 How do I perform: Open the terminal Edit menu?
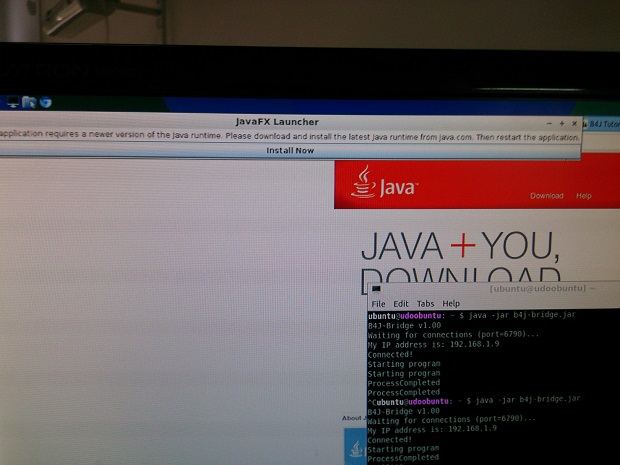coord(401,304)
